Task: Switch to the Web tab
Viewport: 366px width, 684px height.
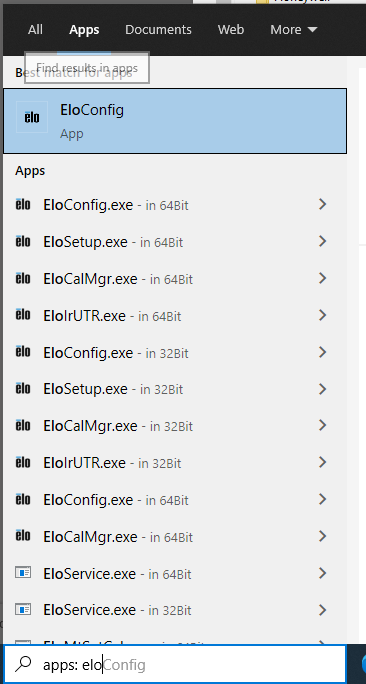Action: pos(231,30)
